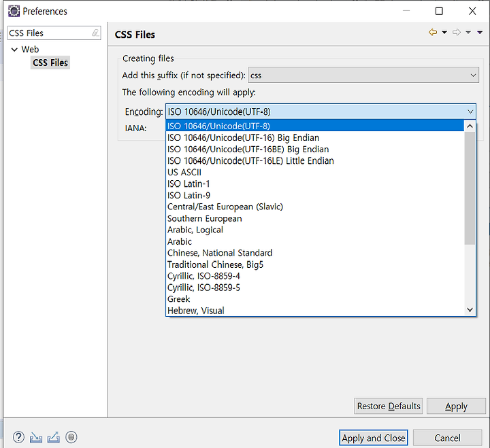Select Arabic, Logical encoding
Screen dimensions: 490x448
point(314,230)
